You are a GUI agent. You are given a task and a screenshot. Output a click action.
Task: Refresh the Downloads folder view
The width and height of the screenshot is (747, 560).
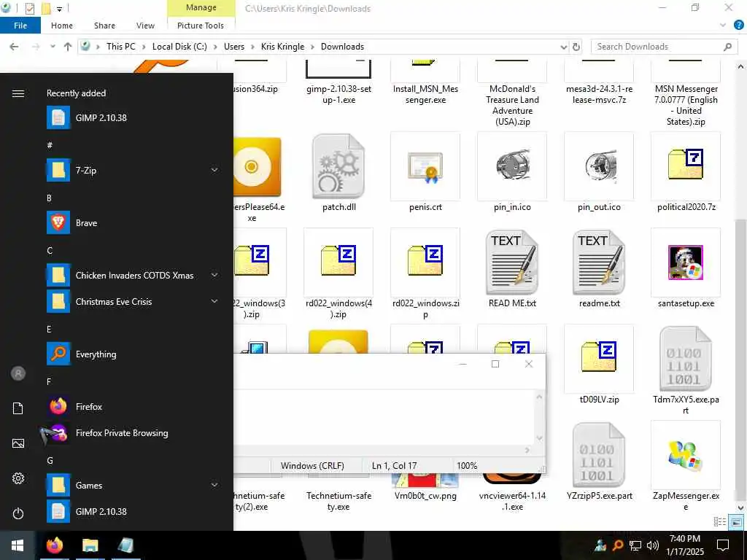click(x=576, y=47)
